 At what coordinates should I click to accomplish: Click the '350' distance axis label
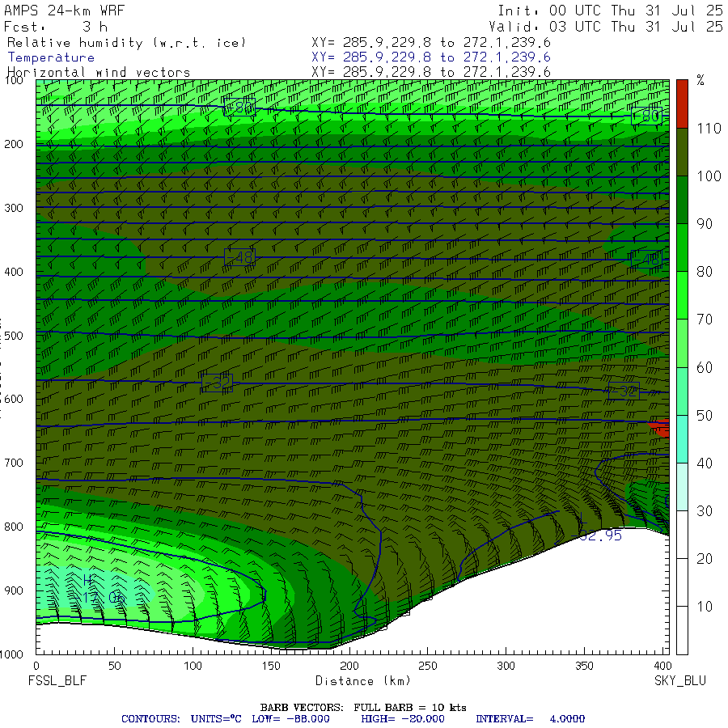click(584, 666)
